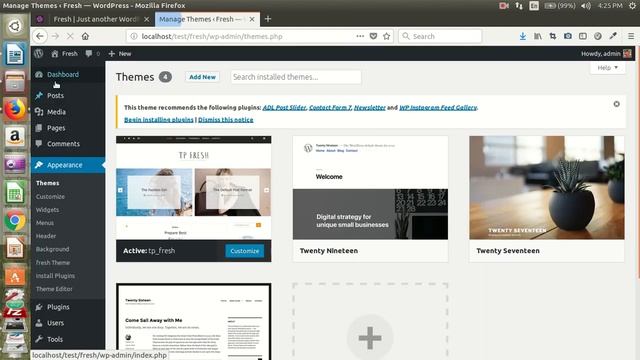The height and width of the screenshot is (360, 640).
Task: Click the WordPress logo in admin bar
Action: [39, 53]
